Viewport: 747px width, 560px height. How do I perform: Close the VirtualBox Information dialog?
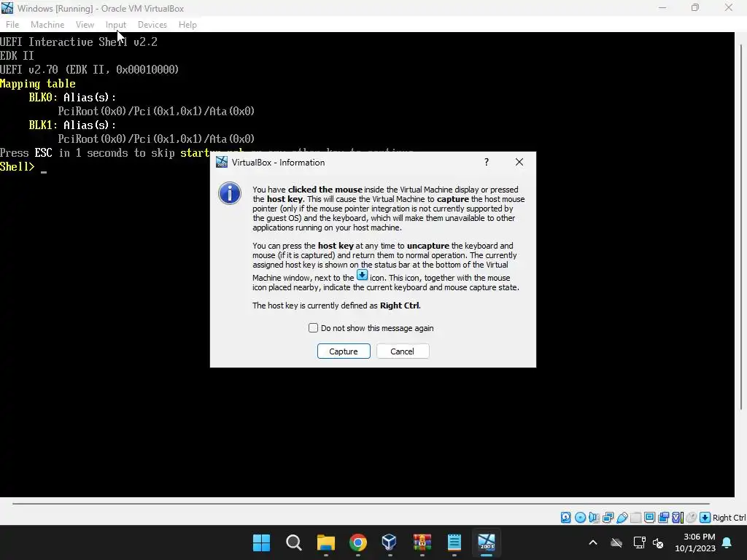pos(519,162)
